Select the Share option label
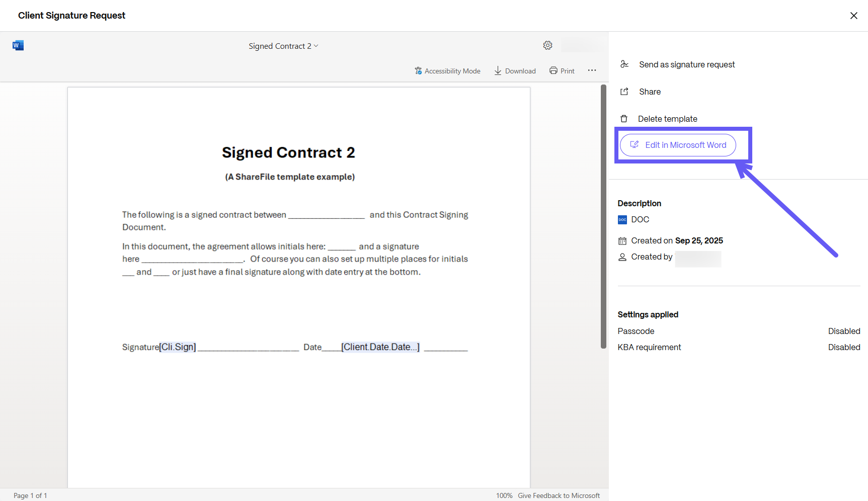 point(650,92)
